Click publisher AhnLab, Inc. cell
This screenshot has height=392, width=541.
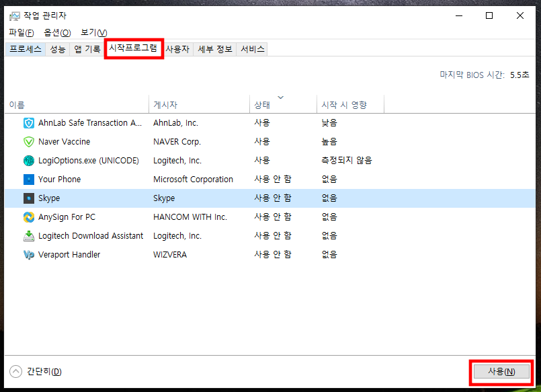point(175,123)
